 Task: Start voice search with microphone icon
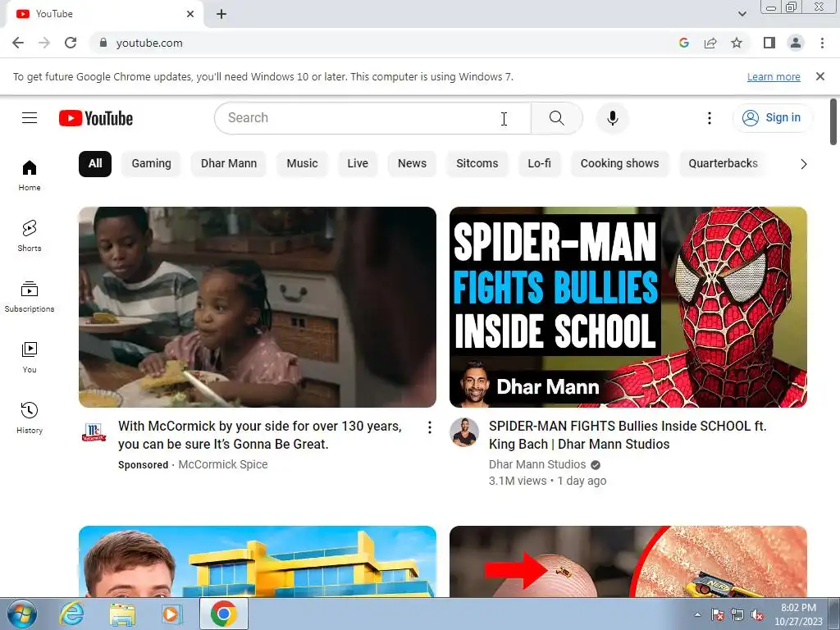612,118
